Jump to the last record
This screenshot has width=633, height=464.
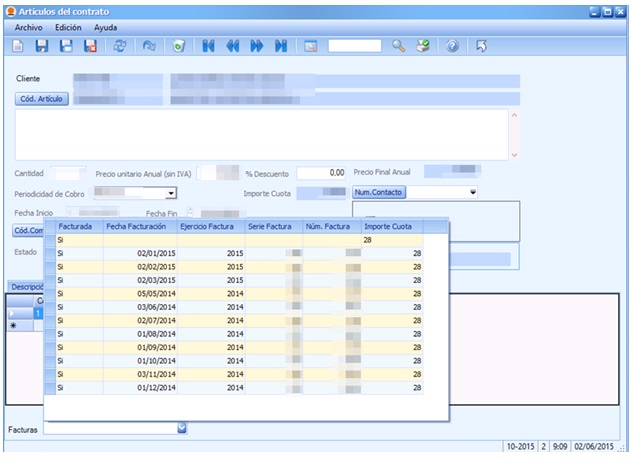[281, 46]
